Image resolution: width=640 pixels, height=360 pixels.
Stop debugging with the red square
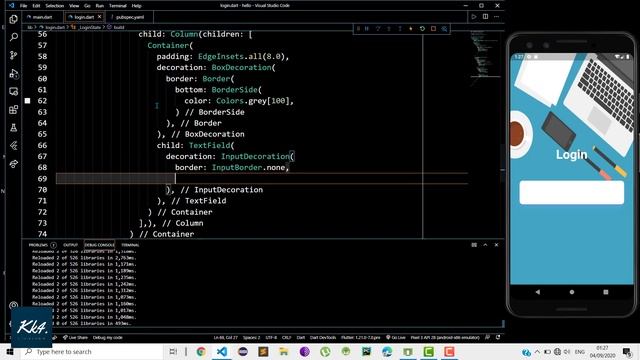pos(433,29)
